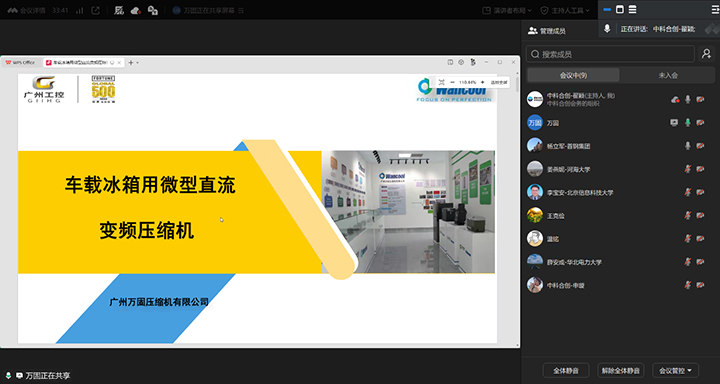Click the 广州万固压缩机有限公司 text on slide
The width and height of the screenshot is (720, 384).
coord(159,302)
